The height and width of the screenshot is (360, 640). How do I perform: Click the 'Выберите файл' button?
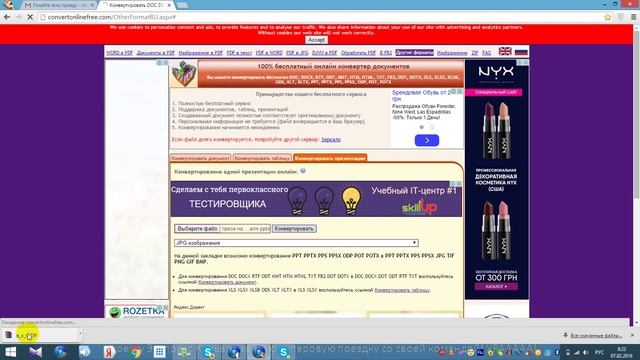(198, 229)
